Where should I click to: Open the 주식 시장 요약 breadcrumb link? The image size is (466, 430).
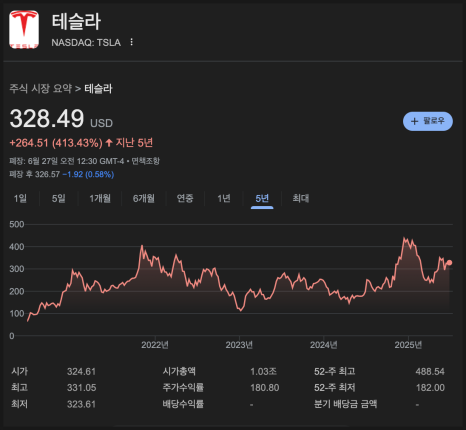40,88
